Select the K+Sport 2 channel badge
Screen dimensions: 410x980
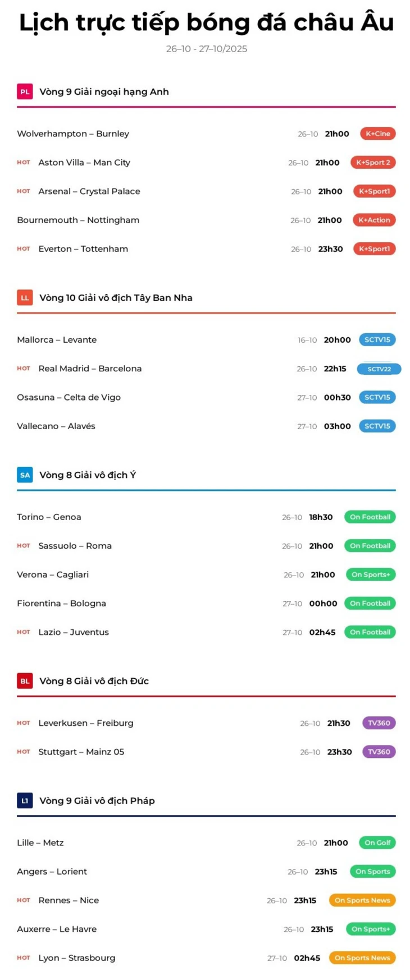point(373,163)
